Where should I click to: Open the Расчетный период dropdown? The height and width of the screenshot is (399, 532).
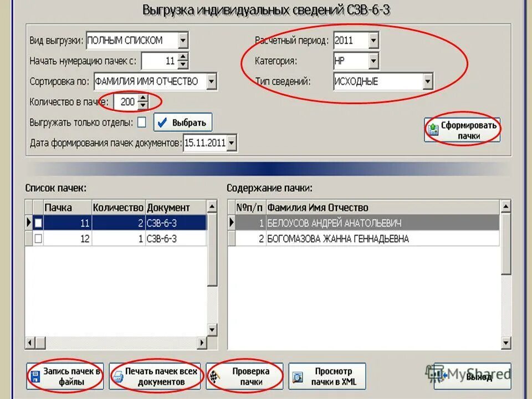coord(373,40)
